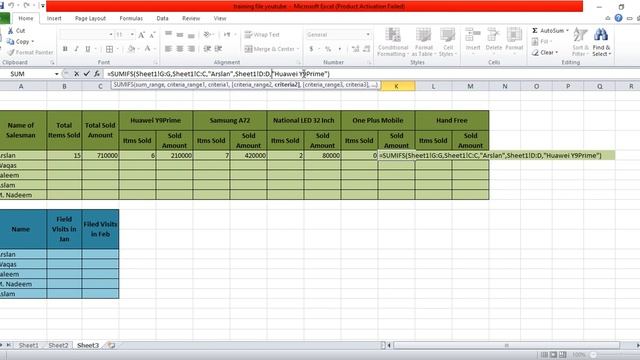Image resolution: width=640 pixels, height=360 pixels.
Task: Confirm formula with the checkmark icon
Action: (x=87, y=74)
